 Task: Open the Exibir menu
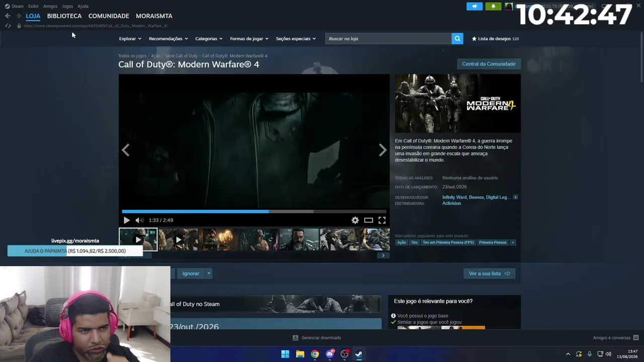coord(33,6)
